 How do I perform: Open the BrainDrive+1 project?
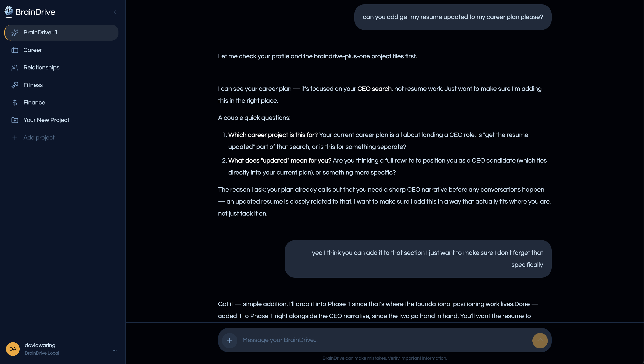click(x=40, y=32)
